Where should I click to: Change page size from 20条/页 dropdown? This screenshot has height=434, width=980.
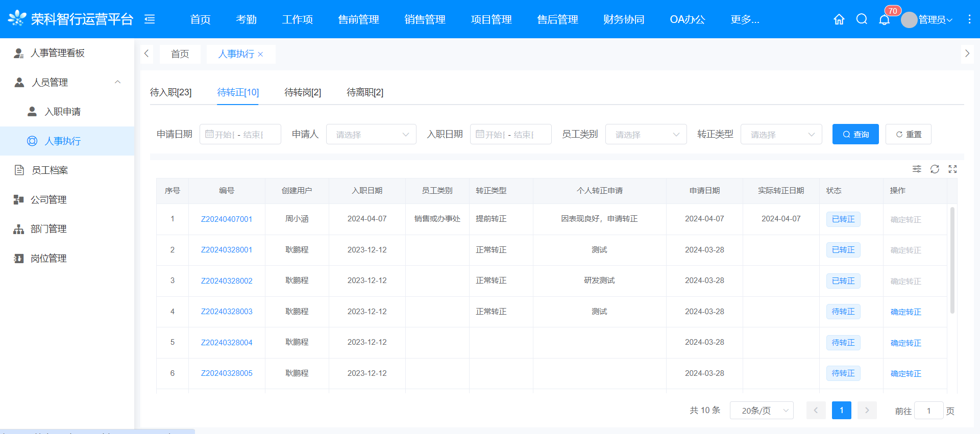[762, 411]
